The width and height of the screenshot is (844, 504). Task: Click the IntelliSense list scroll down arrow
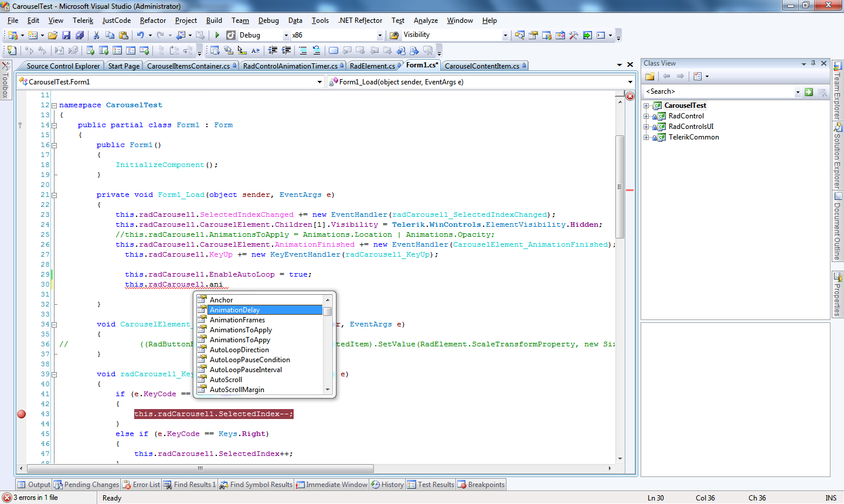[328, 390]
